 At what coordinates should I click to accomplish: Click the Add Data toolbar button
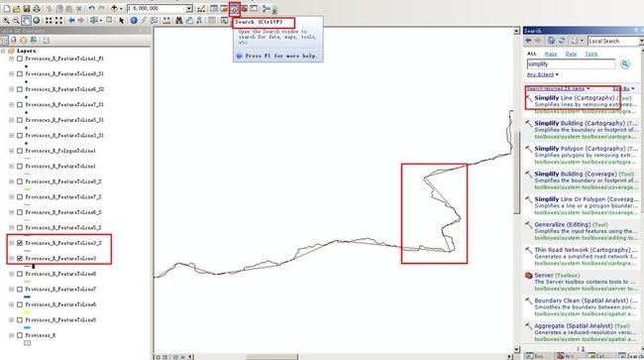pos(114,8)
